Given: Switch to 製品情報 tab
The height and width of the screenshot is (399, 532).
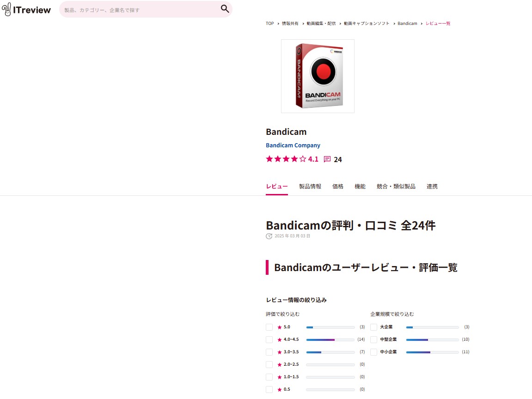Looking at the screenshot, I should [x=310, y=187].
